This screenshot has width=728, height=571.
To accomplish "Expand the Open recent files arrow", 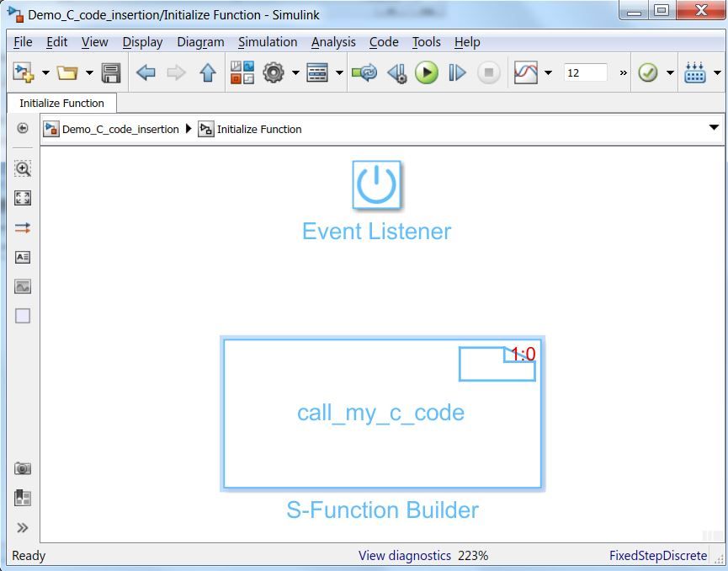I will tap(89, 72).
